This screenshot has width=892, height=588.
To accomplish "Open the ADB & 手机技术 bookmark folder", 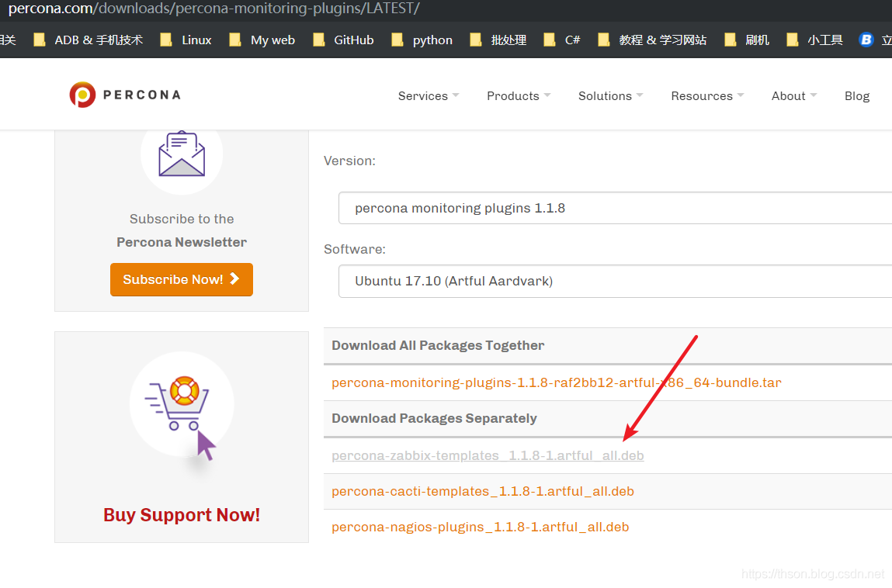I will click(x=89, y=40).
